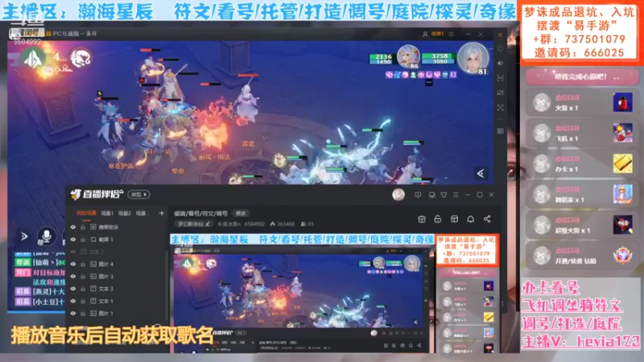Expand buff list with the … button
Image resolution: width=644 pixels, height=362 pixels.
pos(429,83)
